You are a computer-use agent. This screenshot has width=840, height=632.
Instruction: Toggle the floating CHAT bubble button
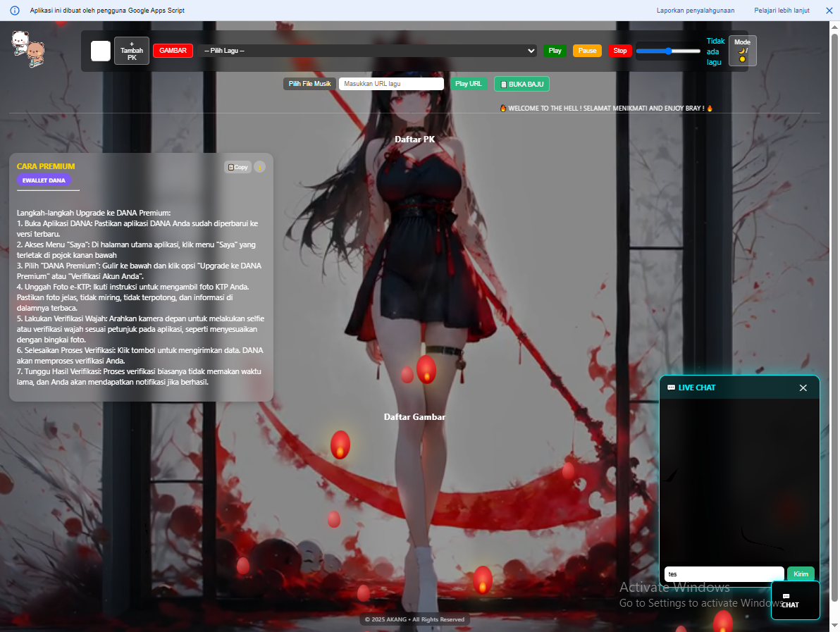click(x=795, y=600)
